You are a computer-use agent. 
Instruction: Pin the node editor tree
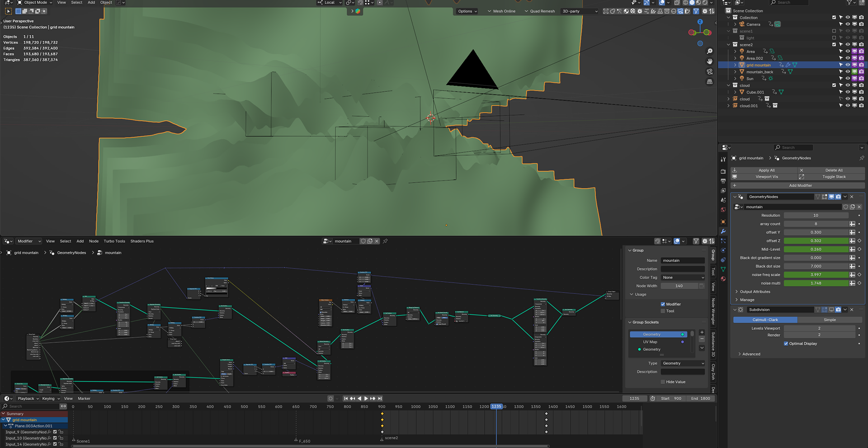coord(385,241)
